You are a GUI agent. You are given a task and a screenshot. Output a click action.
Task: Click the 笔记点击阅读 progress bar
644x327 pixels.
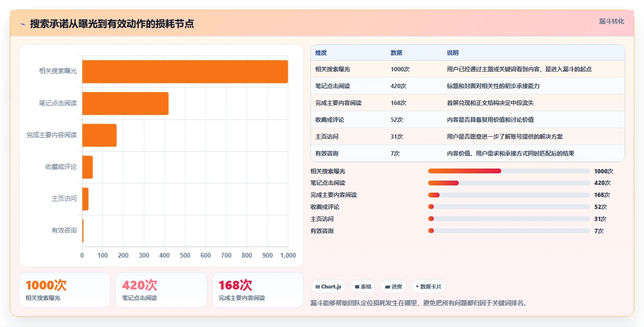point(509,183)
